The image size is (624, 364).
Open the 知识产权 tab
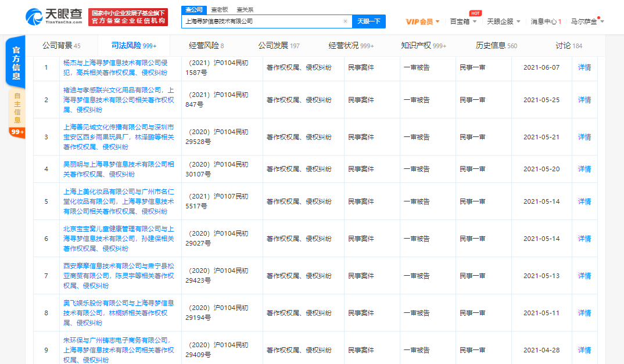(x=424, y=46)
